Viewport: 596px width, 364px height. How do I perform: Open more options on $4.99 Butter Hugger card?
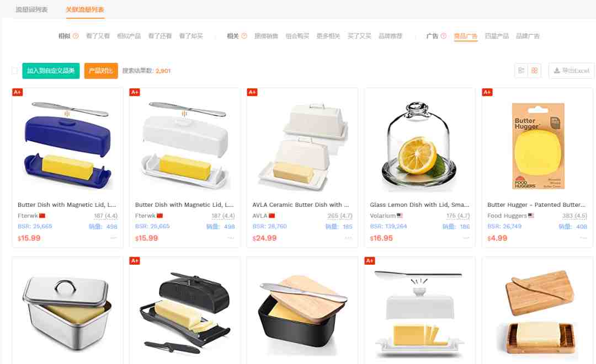[583, 238]
